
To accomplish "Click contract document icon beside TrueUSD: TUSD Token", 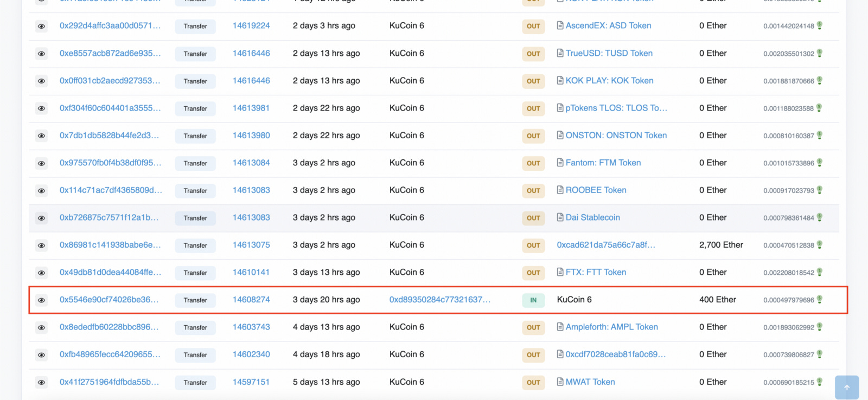I will 560,53.
